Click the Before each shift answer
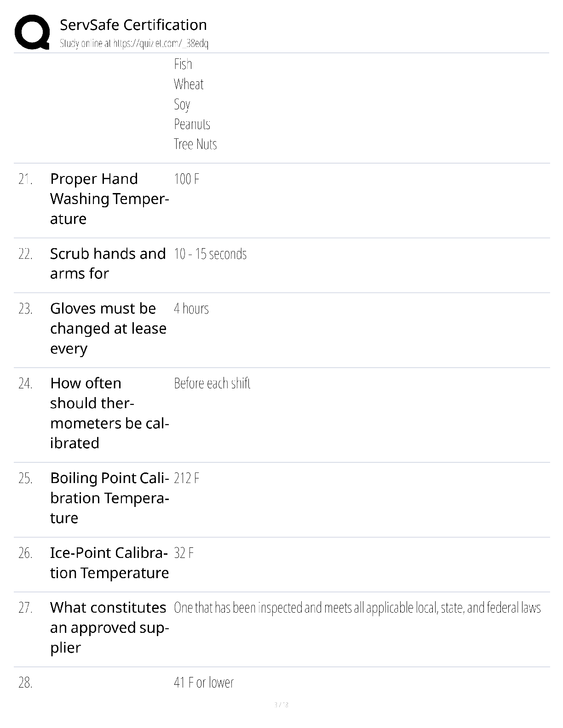Viewport: 563px width, 728px height. [212, 383]
